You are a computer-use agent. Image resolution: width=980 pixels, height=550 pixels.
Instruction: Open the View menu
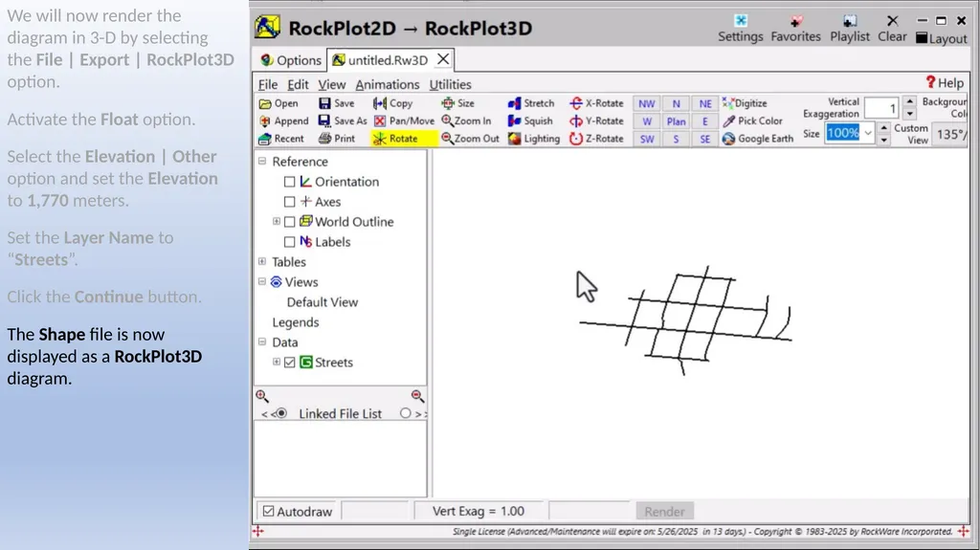tap(331, 84)
